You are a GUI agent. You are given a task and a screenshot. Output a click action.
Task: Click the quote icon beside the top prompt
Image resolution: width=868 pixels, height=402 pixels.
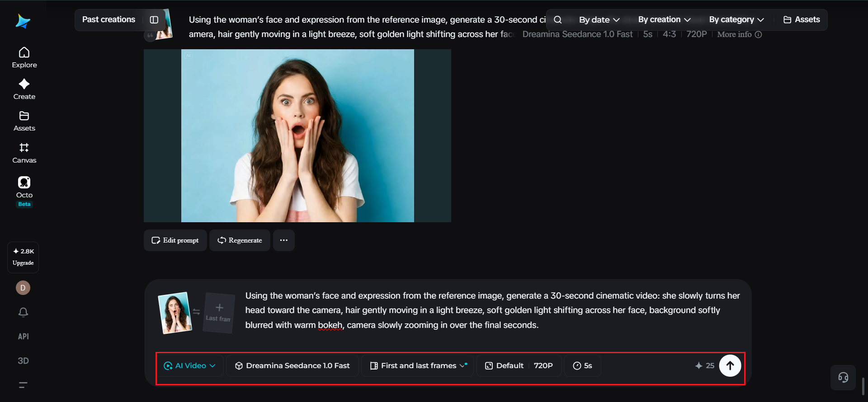point(150,35)
